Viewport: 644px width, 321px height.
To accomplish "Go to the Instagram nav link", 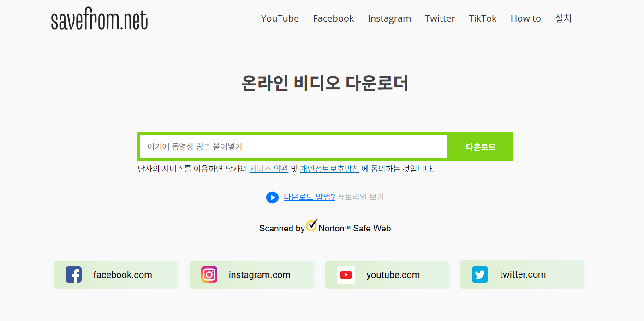I will [389, 18].
